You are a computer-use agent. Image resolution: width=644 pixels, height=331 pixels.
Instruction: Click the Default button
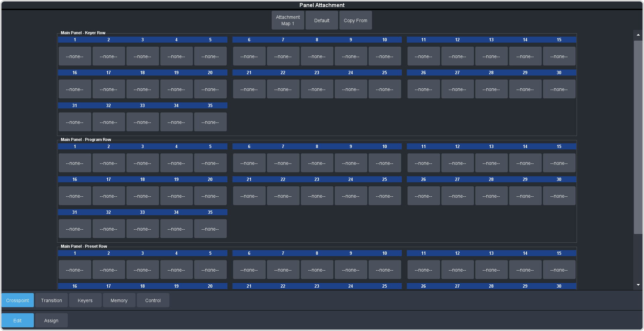click(x=322, y=20)
